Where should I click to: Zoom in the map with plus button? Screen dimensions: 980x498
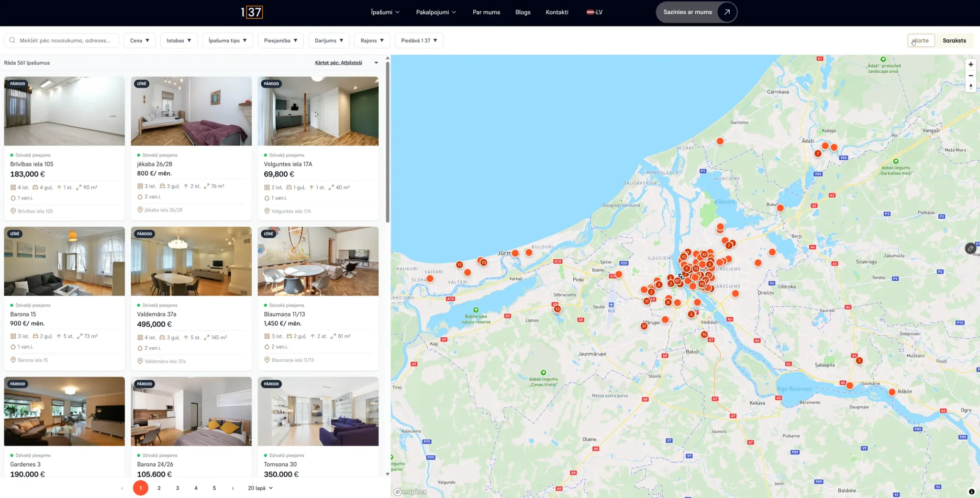pos(971,64)
